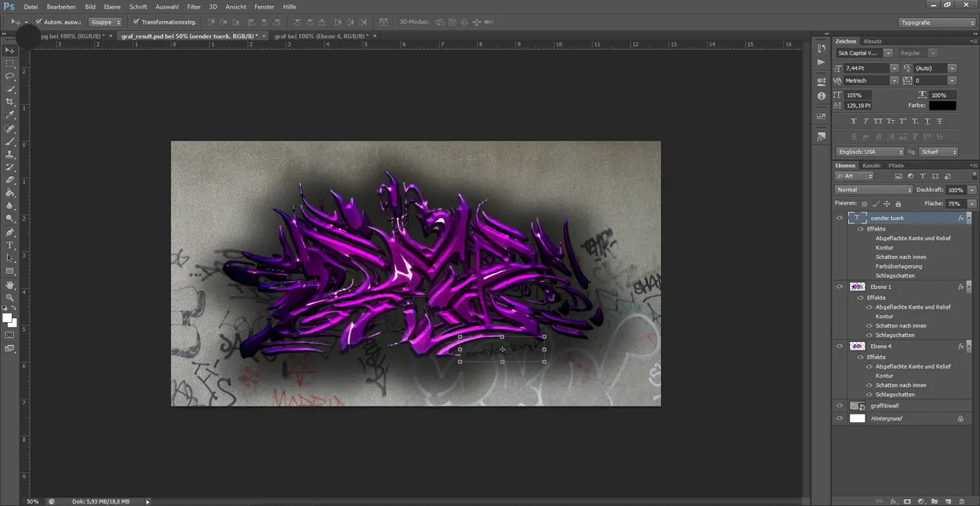This screenshot has width=980, height=506.
Task: Open the History panel icon in the dock
Action: 821,48
